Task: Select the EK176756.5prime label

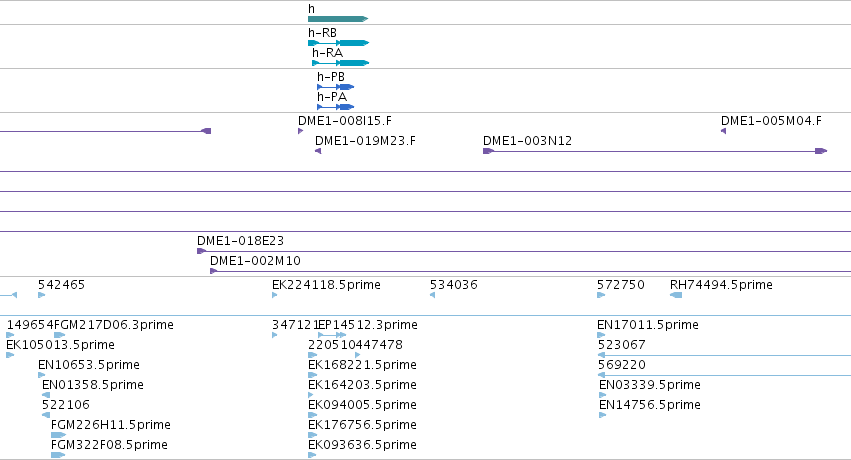Action: (x=363, y=425)
